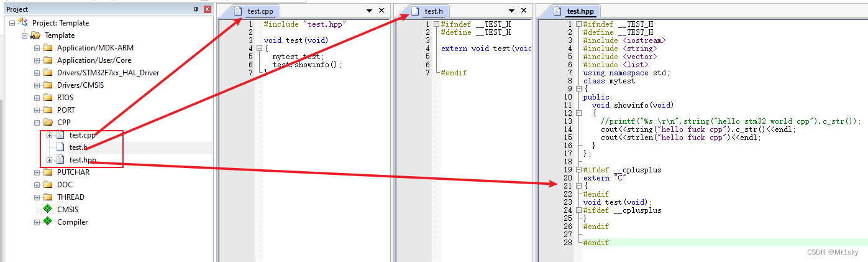Expand the Drivers/STM32F7xx_HAL_Driver group
868x262 pixels.
pos(37,73)
